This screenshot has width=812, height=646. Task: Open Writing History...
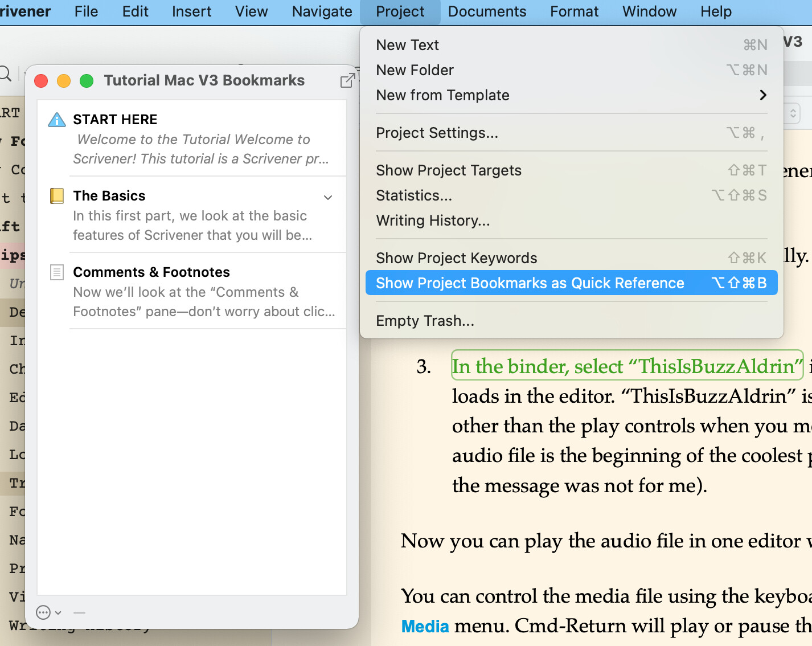(x=572, y=220)
